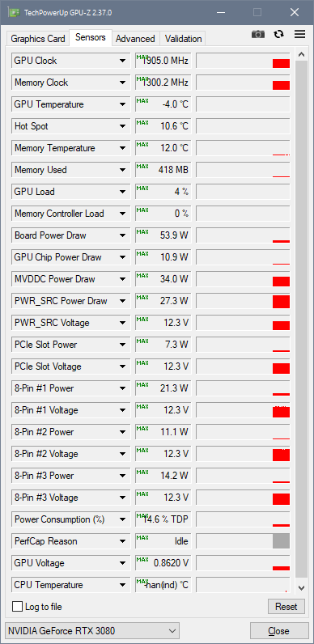Screen dimensions: 314x644
Task: Click the Power Consumption 14.6 % TDP value
Action: coord(163,519)
